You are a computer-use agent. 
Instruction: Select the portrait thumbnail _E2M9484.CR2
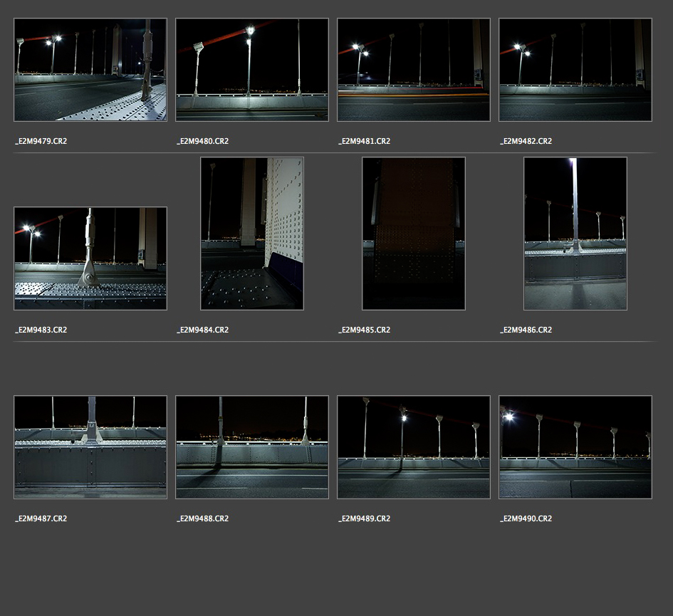click(252, 234)
